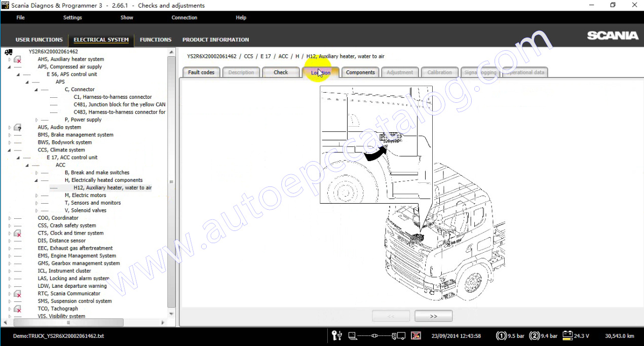Image resolution: width=644 pixels, height=346 pixels.
Task: Select GMS, Gearbox management system
Action: pyautogui.click(x=79, y=263)
